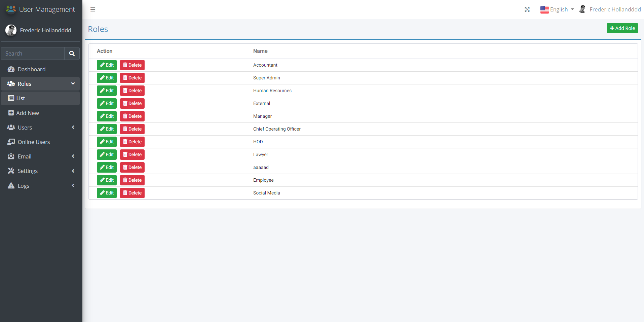Open the Dashboard menu item
The image size is (644, 322).
[40, 69]
